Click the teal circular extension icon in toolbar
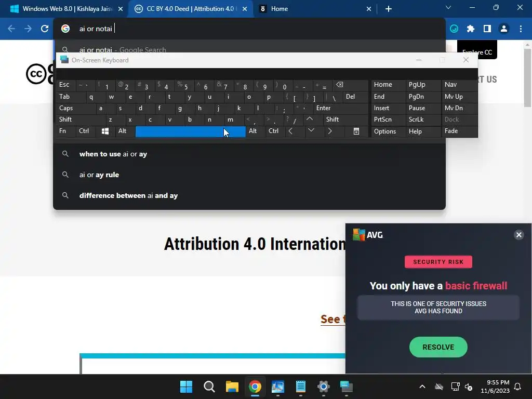Screen dimensions: 532x399 click(454, 29)
